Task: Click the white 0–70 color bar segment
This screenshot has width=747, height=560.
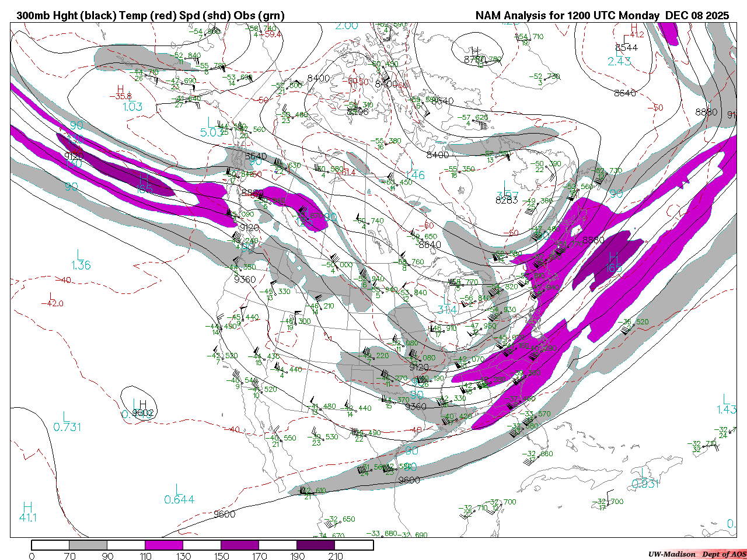Action: 50,545
